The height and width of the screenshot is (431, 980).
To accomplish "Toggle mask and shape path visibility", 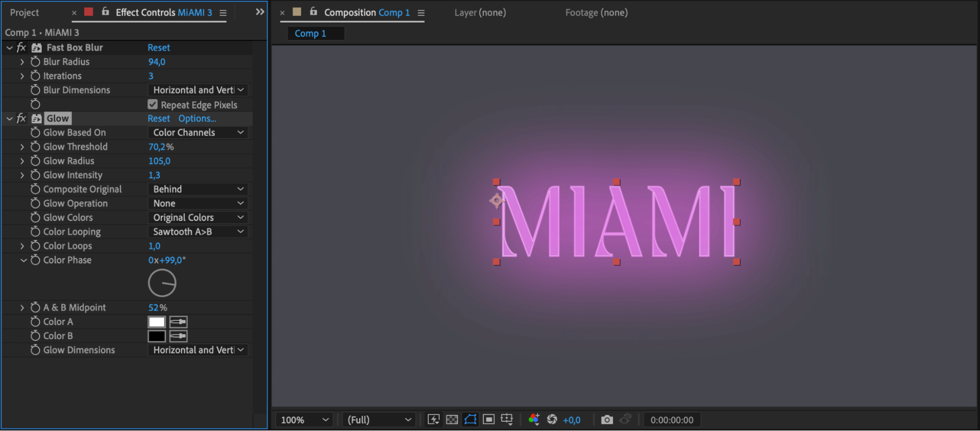I will [470, 420].
